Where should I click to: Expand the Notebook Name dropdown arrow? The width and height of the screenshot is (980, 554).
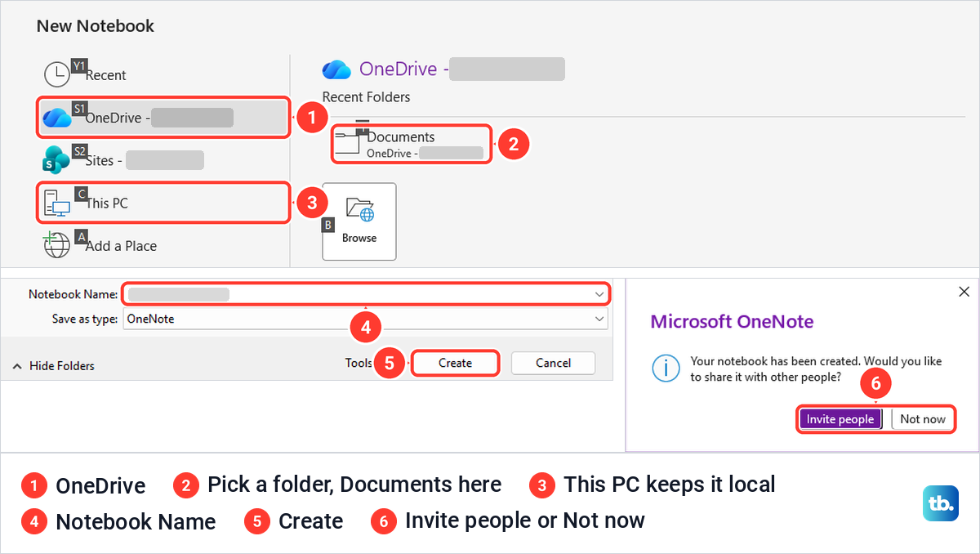tap(600, 294)
